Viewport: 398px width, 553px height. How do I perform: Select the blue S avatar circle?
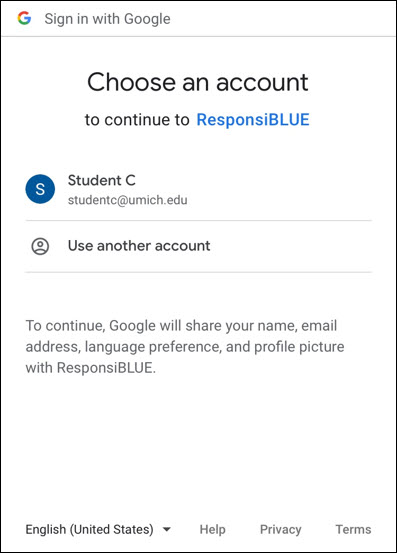pos(40,189)
